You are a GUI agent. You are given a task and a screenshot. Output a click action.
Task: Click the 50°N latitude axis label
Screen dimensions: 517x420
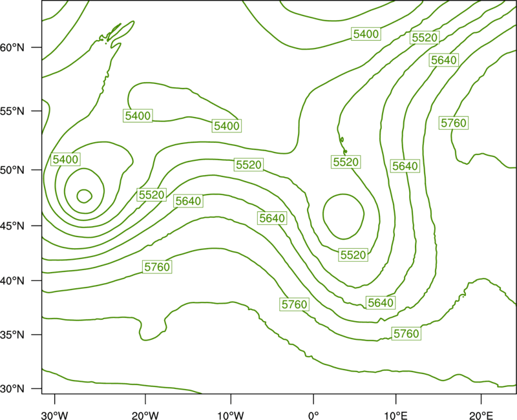(12, 170)
